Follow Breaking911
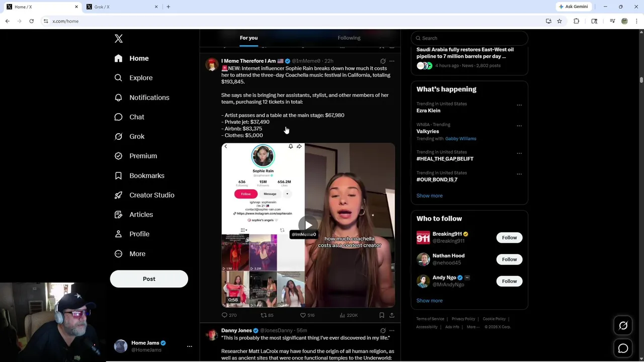Image resolution: width=644 pixels, height=362 pixels. (509, 238)
